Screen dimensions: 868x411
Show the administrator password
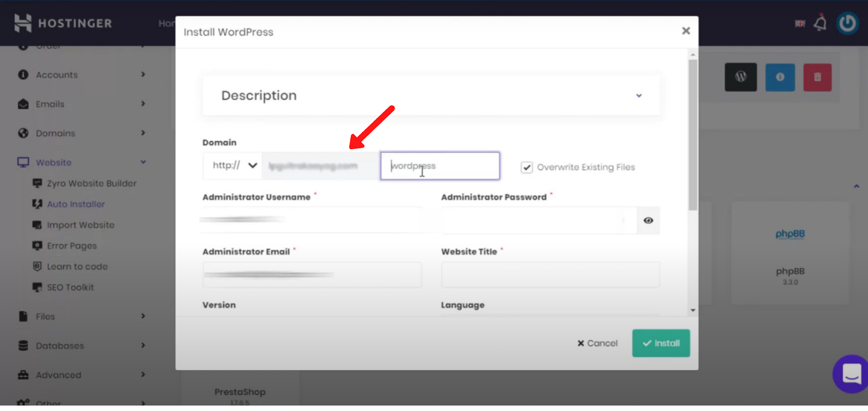(x=648, y=220)
